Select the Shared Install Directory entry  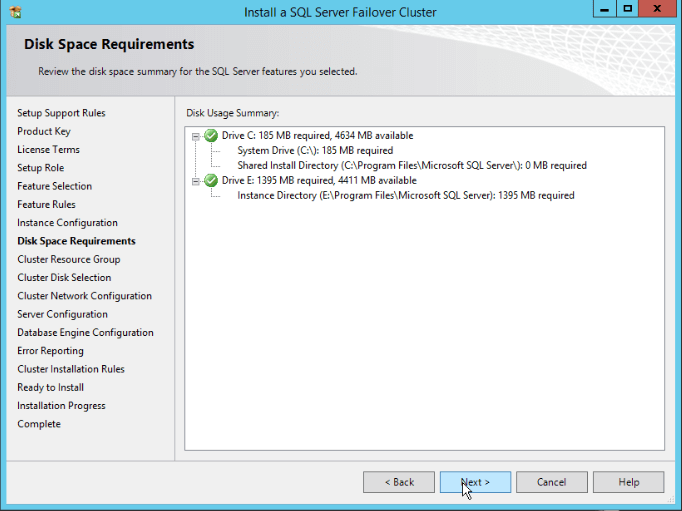pyautogui.click(x=411, y=166)
